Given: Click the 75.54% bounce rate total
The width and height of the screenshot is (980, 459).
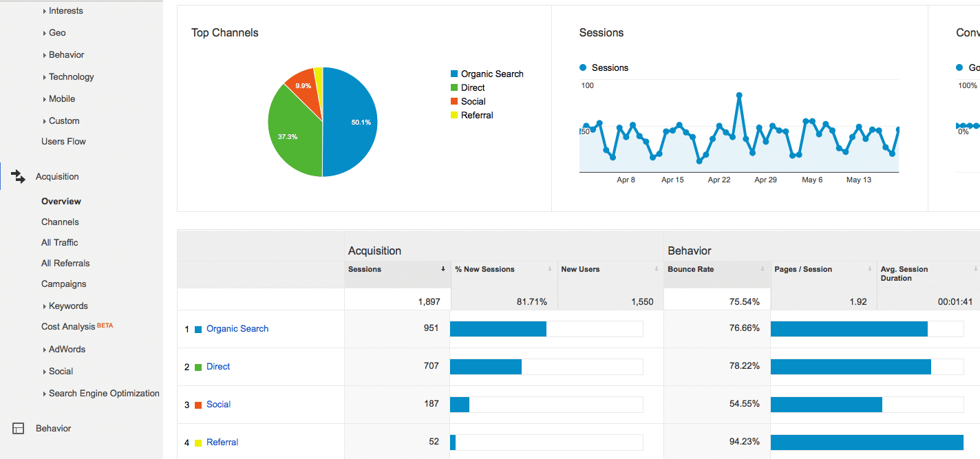Looking at the screenshot, I should click(744, 301).
